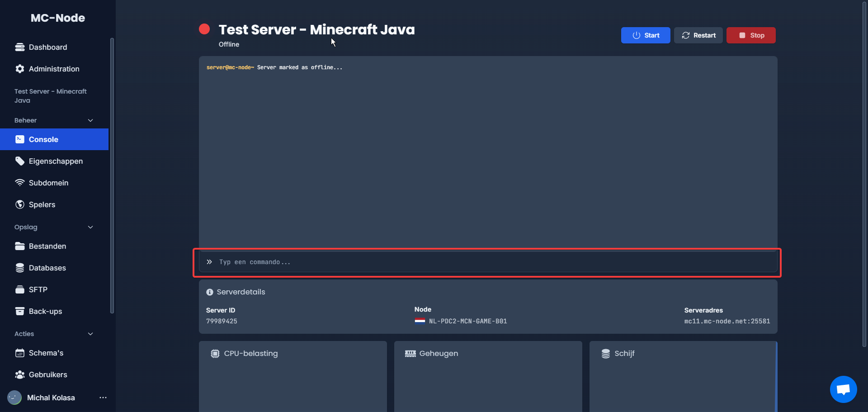Screen dimensions: 868x412
Task: Click the sidebar scrollbar
Action: [112, 175]
